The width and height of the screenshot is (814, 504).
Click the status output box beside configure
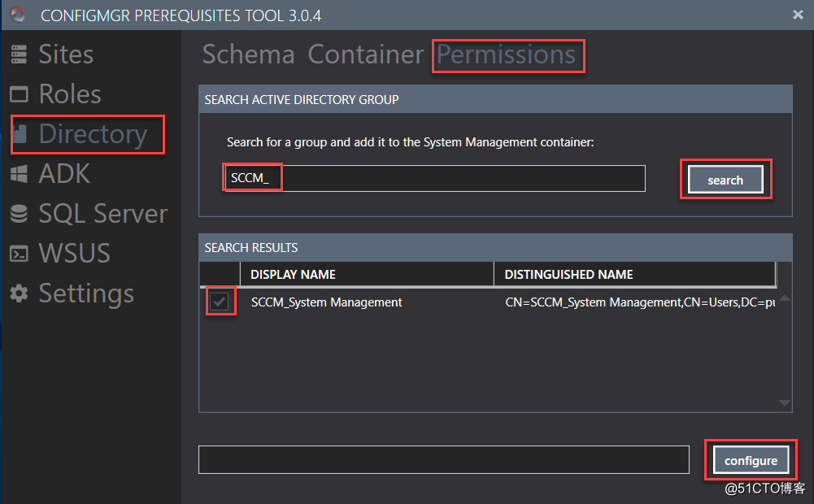tap(444, 460)
